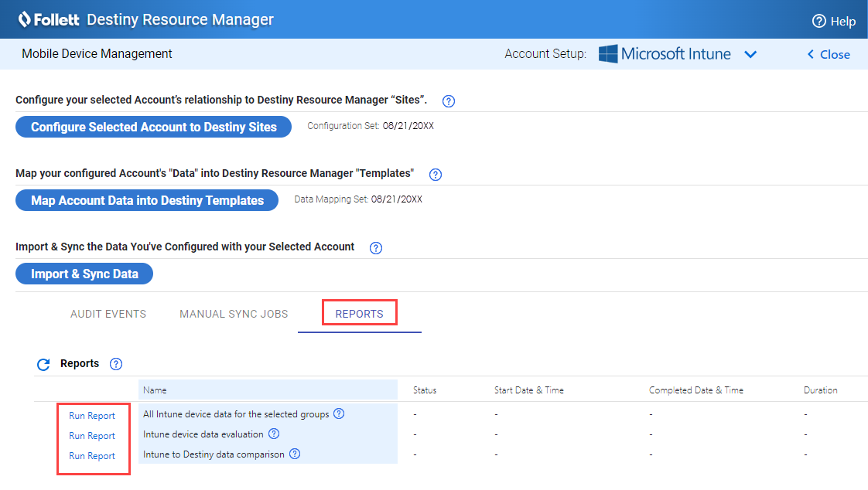Open help about configuring Destiny Sites
This screenshot has width=868, height=490.
(448, 101)
